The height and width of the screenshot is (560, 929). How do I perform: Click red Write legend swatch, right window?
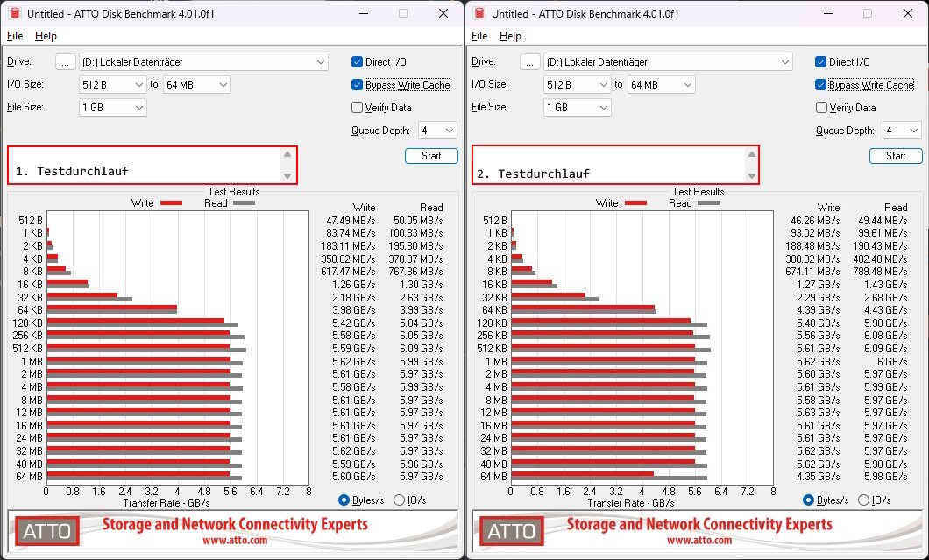coord(635,203)
